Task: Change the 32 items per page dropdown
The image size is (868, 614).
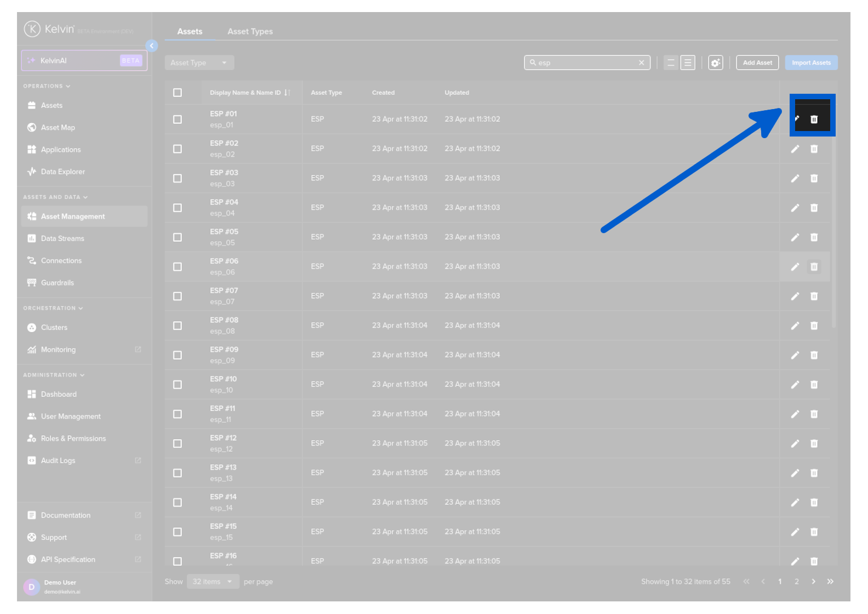Action: click(x=213, y=582)
